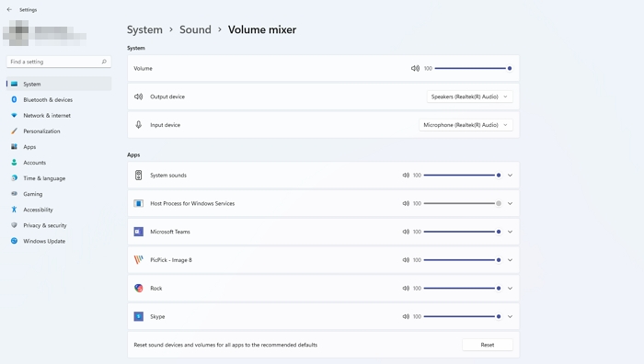The image size is (644, 364).
Task: Mute the master Volume speaker icon
Action: point(415,68)
